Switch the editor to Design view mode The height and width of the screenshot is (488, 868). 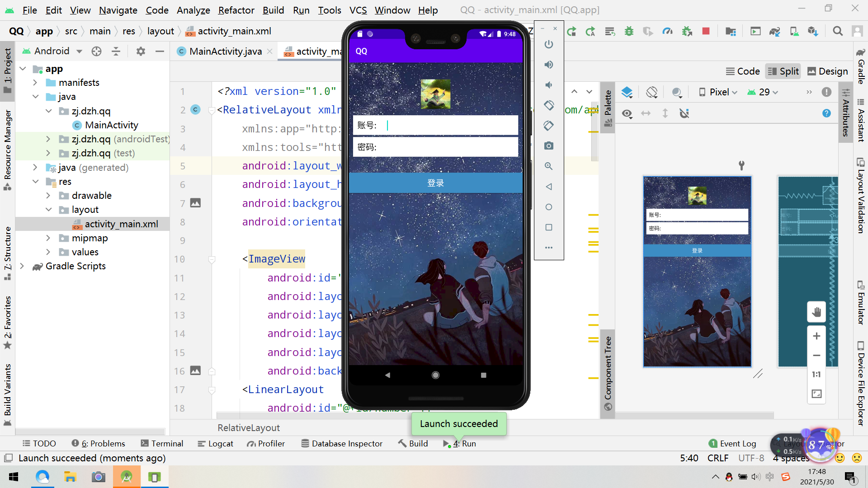click(827, 71)
